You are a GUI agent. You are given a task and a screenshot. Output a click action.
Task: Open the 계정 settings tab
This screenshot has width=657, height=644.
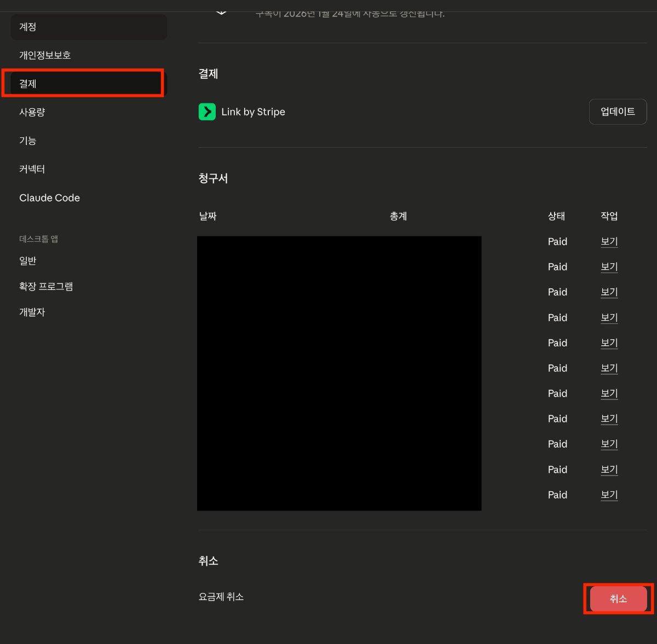pos(28,27)
